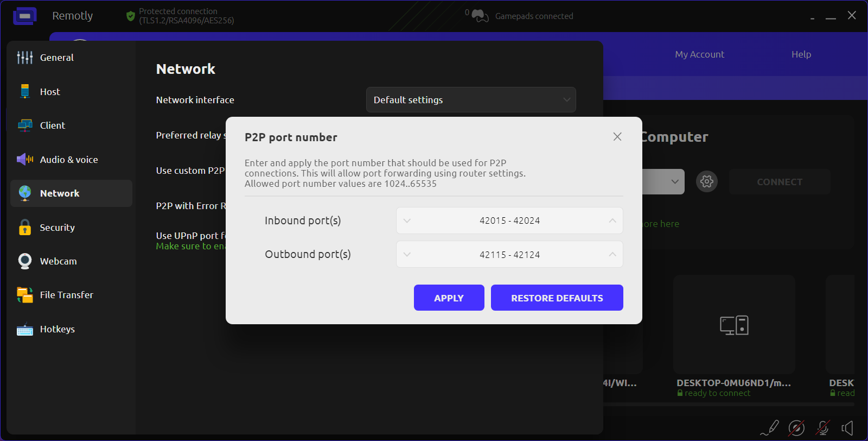Screen dimensions: 868x441
Task: Click the Remotly logo icon
Action: coord(25,16)
